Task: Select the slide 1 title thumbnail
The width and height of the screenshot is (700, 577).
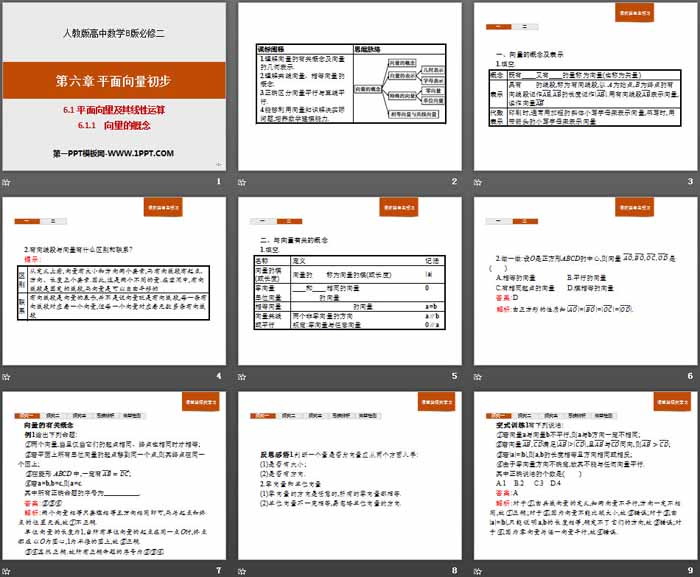Action: 114,87
